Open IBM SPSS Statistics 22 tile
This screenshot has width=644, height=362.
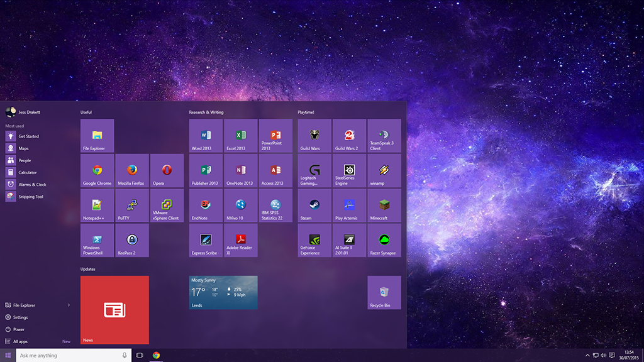(275, 206)
